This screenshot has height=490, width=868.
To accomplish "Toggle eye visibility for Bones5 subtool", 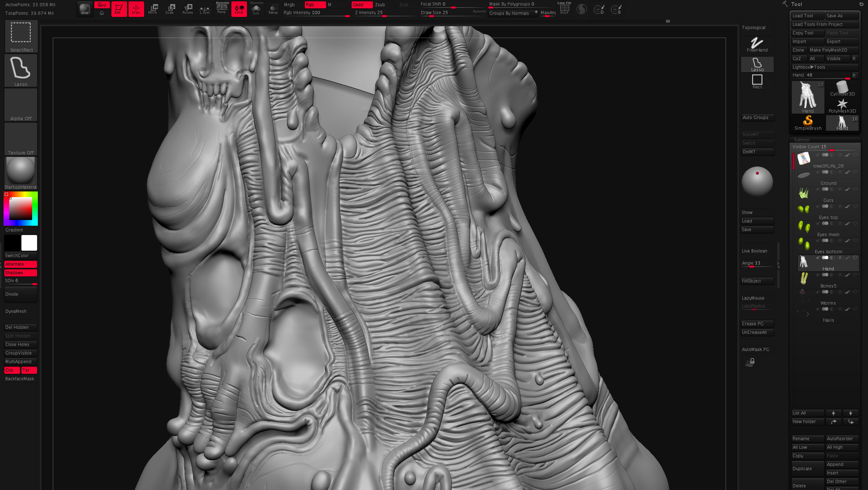I will (855, 275).
